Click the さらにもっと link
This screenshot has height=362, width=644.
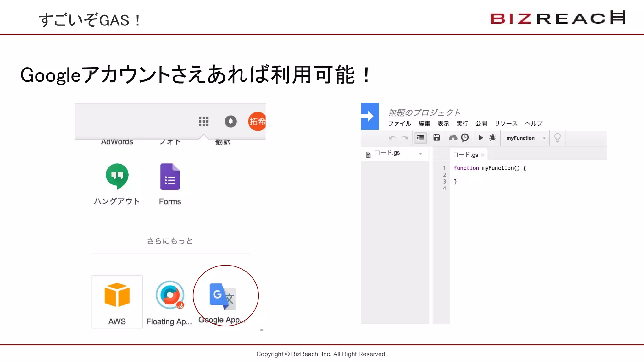point(170,241)
